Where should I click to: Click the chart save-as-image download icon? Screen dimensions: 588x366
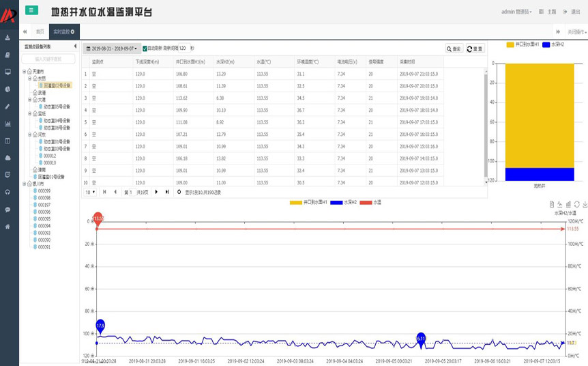(x=585, y=204)
